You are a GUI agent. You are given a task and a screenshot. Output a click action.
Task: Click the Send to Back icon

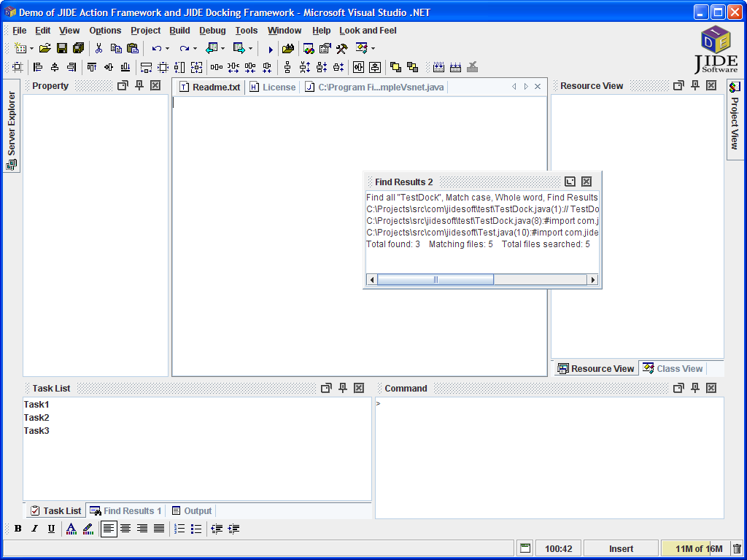[412, 67]
